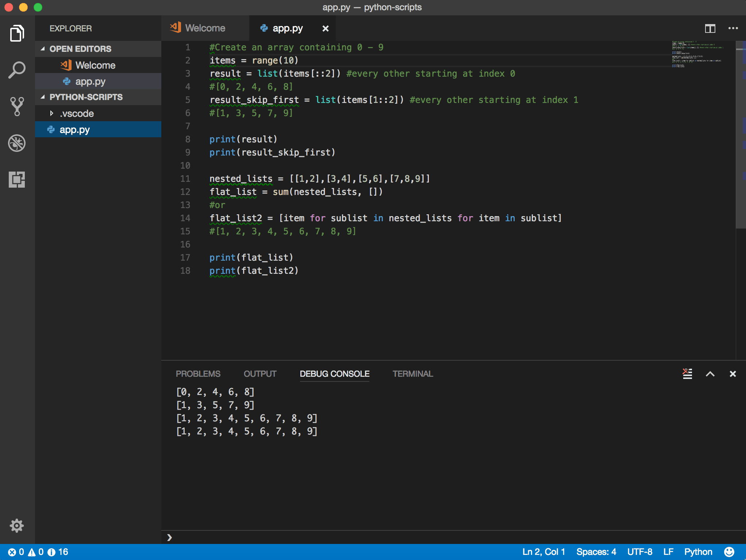Select app.py in the explorer tree
The width and height of the screenshot is (746, 560).
pyautogui.click(x=74, y=129)
